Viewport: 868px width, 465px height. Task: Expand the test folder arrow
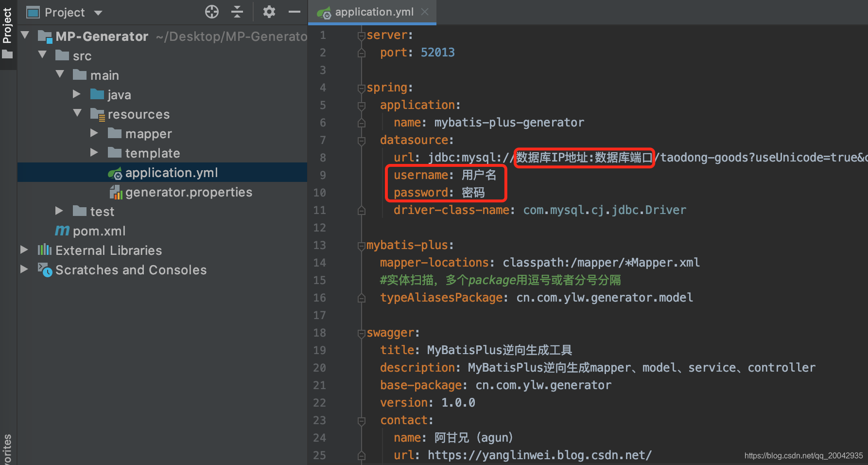coord(59,211)
